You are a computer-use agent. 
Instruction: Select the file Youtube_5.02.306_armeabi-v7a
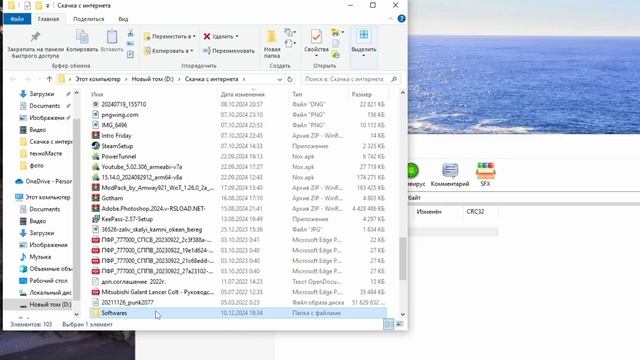[142, 167]
